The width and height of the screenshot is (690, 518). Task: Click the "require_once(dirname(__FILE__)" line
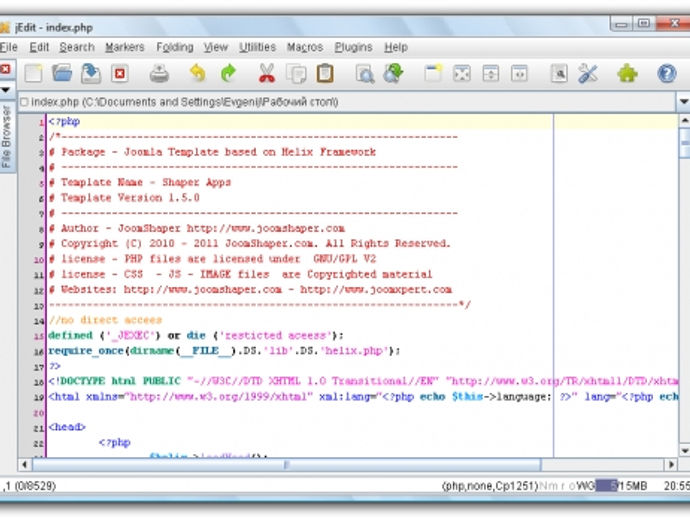click(x=224, y=351)
